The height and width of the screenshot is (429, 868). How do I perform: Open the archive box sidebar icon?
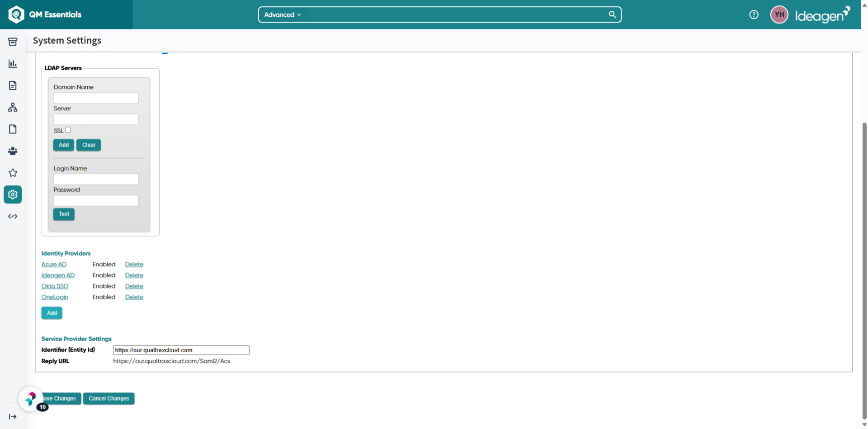click(x=13, y=42)
